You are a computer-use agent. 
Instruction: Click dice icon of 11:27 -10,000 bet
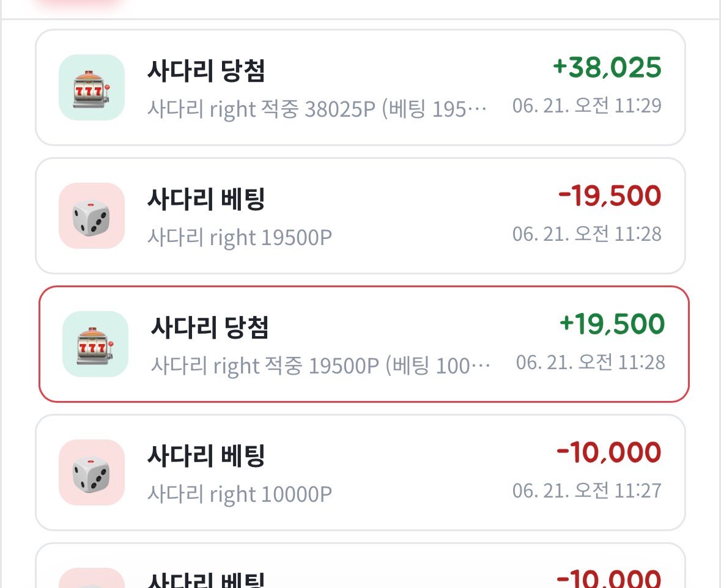click(x=92, y=472)
